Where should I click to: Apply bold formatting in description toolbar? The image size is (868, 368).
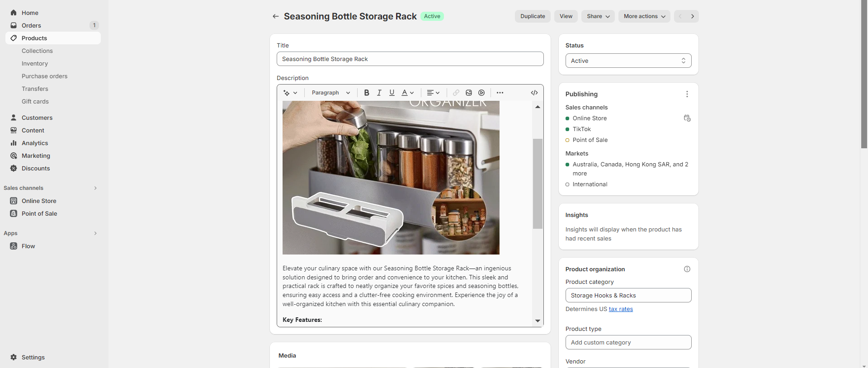pos(367,93)
